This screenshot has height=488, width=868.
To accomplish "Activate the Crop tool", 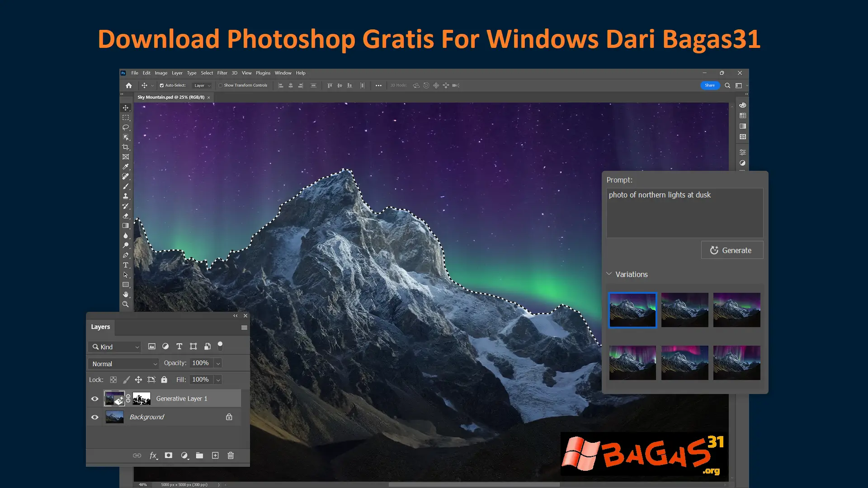I will [x=126, y=147].
